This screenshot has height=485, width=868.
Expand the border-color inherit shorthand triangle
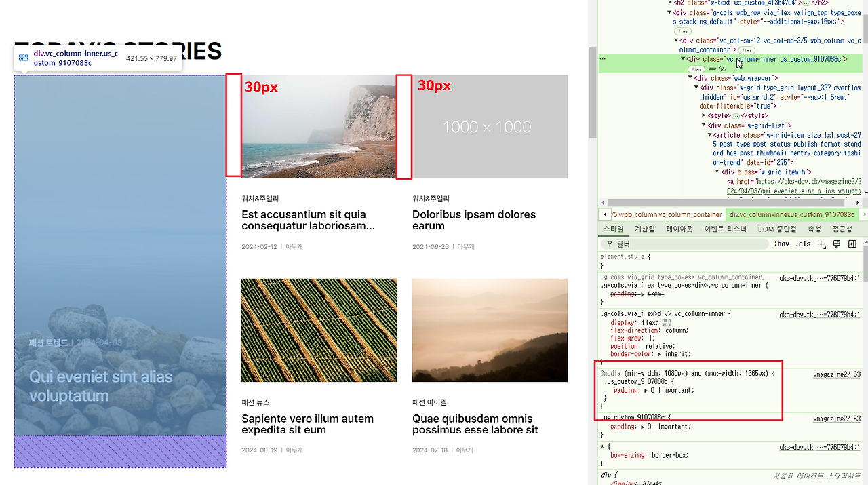660,354
